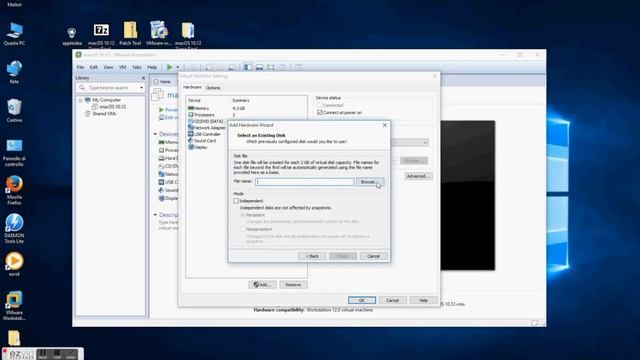The width and height of the screenshot is (640, 360).
Task: Click the Remove hardware button
Action: (293, 284)
